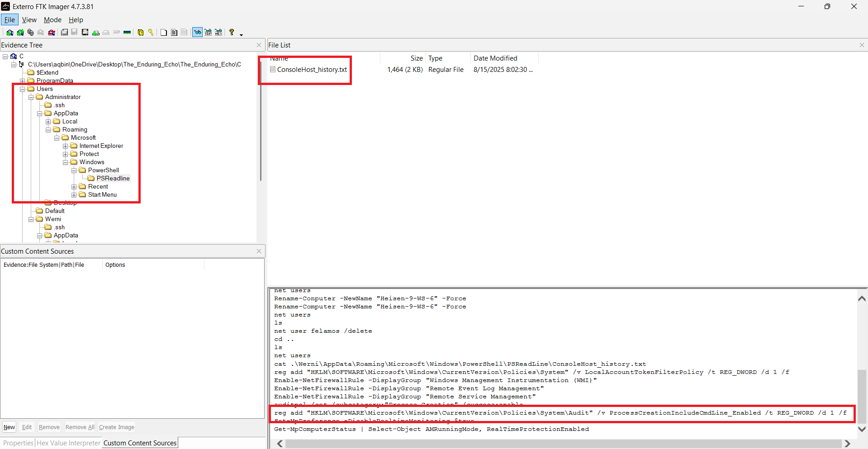Click the Obtain Protected Files icon
This screenshot has width=868, height=449.
point(140,33)
